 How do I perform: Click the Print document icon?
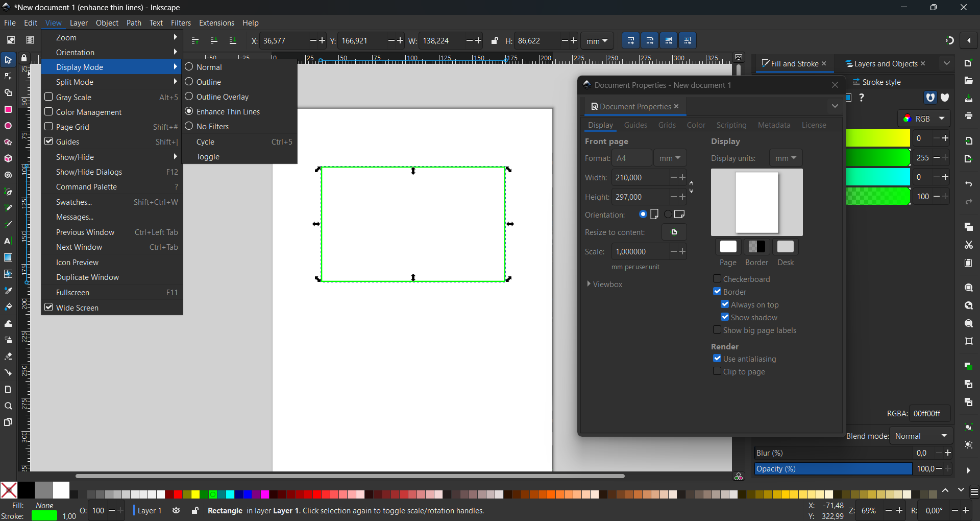pos(969,116)
